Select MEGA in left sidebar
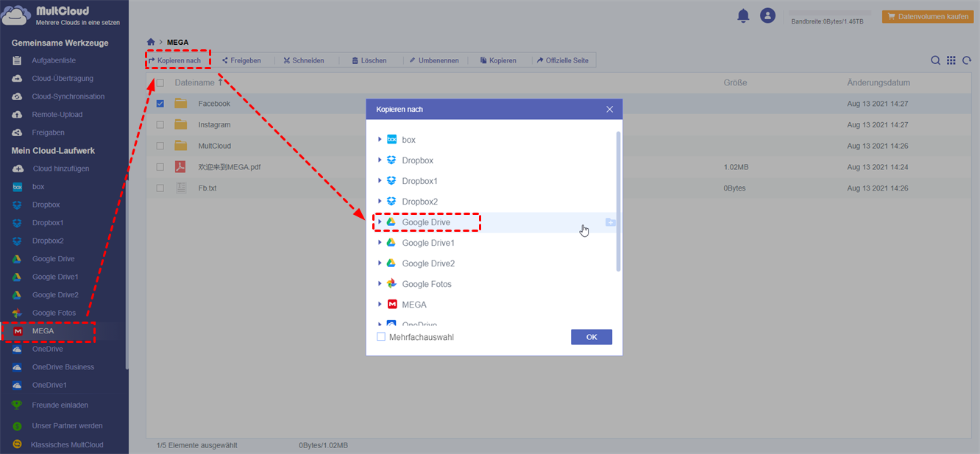 tap(43, 331)
